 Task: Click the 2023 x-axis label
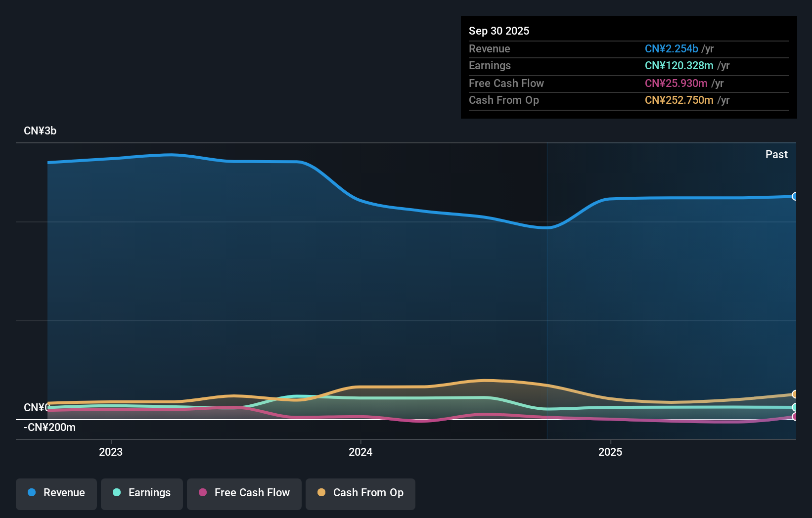click(111, 452)
